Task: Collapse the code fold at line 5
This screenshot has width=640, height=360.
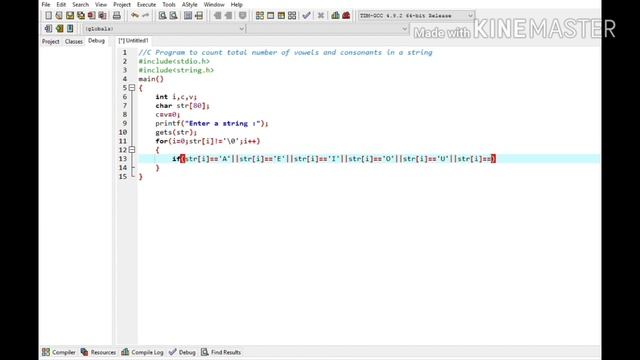Action: pyautogui.click(x=132, y=88)
